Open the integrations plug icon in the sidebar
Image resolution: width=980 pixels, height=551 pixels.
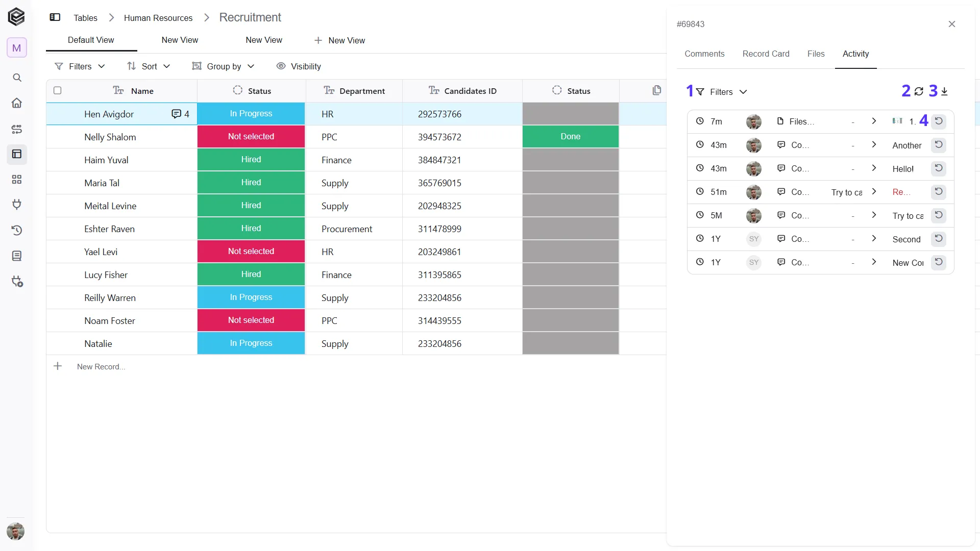[17, 205]
